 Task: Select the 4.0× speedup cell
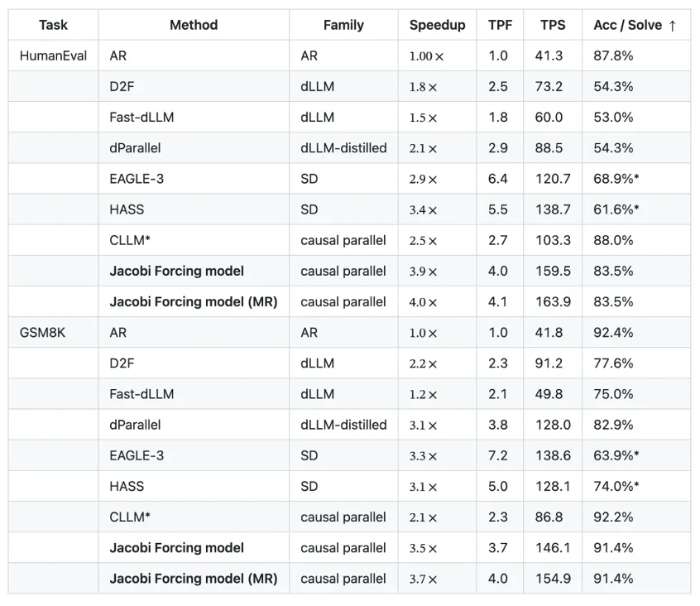coord(423,302)
